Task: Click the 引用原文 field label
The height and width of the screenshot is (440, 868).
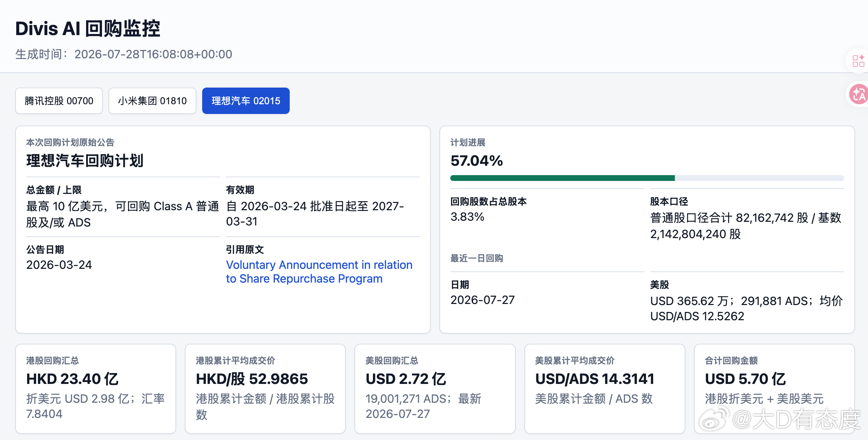Action: (x=245, y=249)
